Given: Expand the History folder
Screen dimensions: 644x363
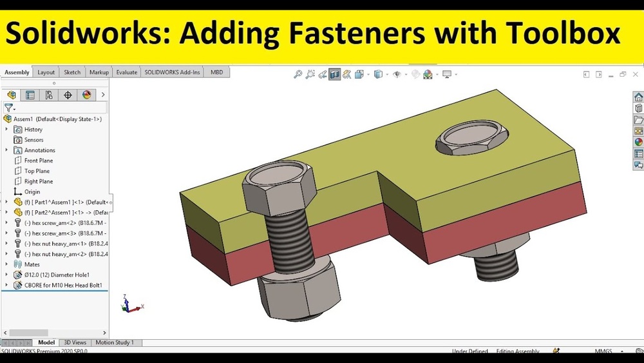Looking at the screenshot, I should (x=6, y=129).
